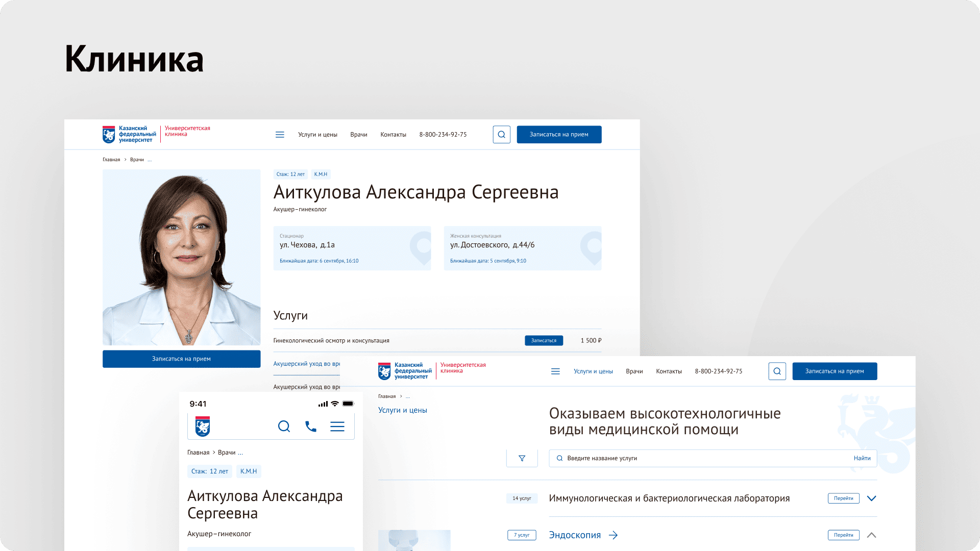Select Стационар ул. Чехова, д.1а card
The height and width of the screenshot is (551, 980).
point(352,248)
